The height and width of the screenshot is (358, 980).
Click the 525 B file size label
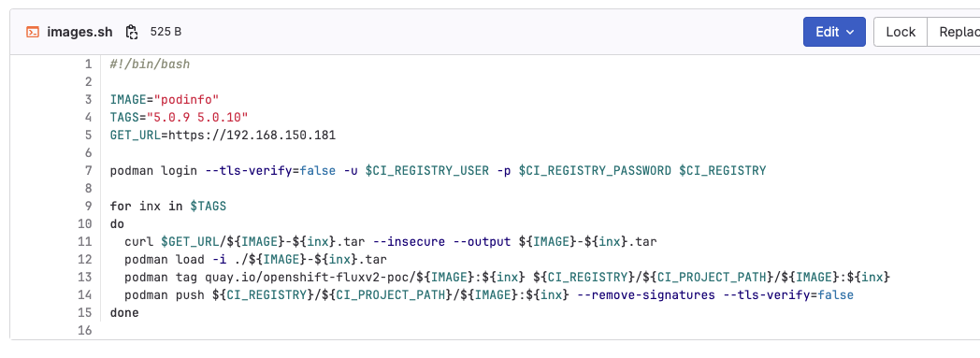166,32
